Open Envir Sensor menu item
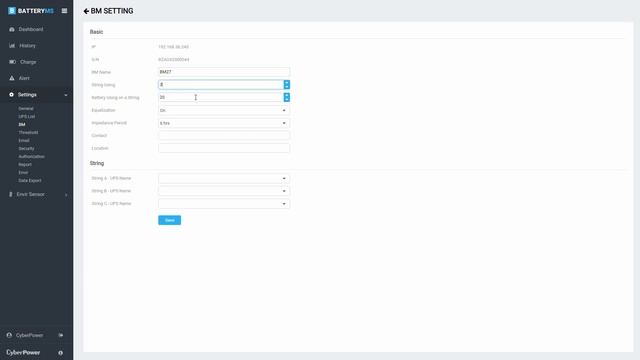Viewport: 640px width, 360px height. coord(30,194)
